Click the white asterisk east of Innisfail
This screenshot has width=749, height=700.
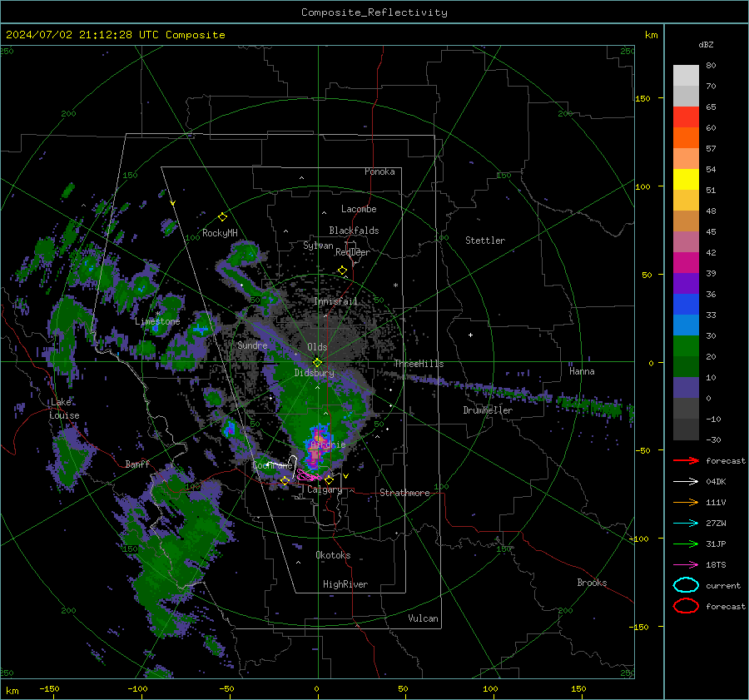click(x=395, y=285)
